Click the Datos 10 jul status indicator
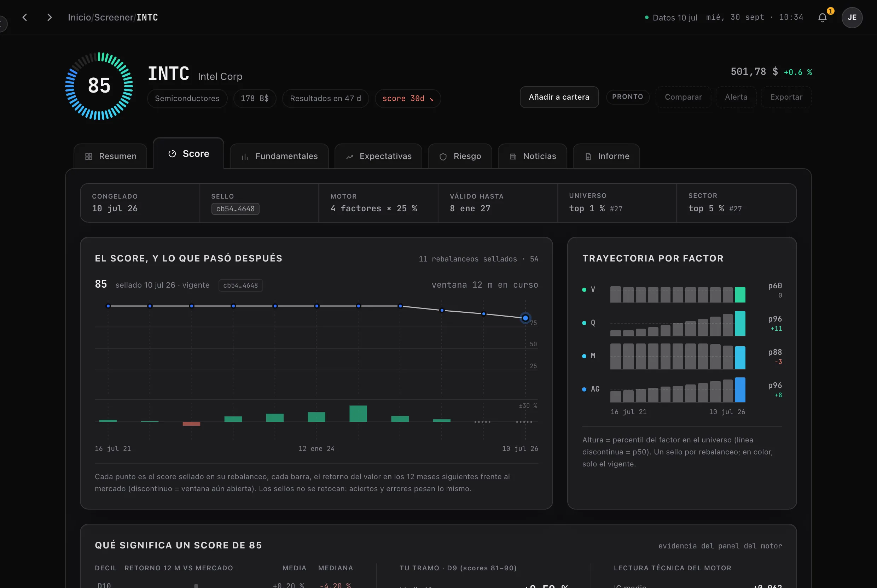The width and height of the screenshot is (877, 588). (671, 18)
